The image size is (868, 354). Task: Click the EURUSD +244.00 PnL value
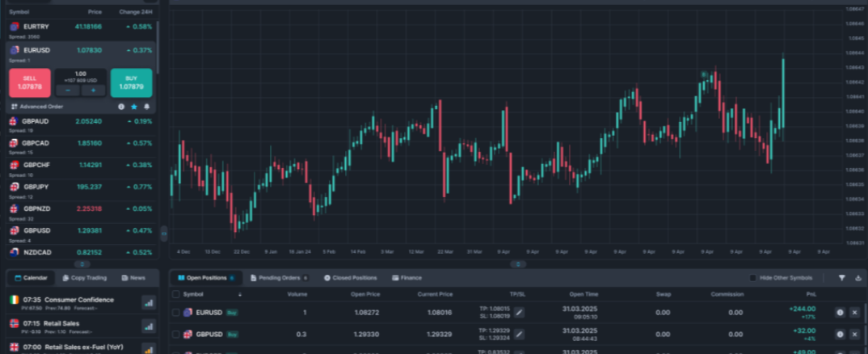click(x=803, y=309)
